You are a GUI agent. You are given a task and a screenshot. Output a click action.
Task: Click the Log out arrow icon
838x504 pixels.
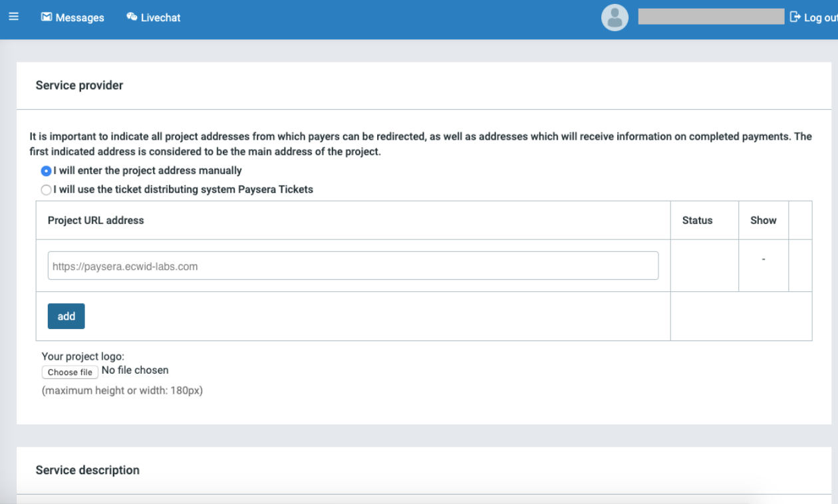click(x=795, y=17)
